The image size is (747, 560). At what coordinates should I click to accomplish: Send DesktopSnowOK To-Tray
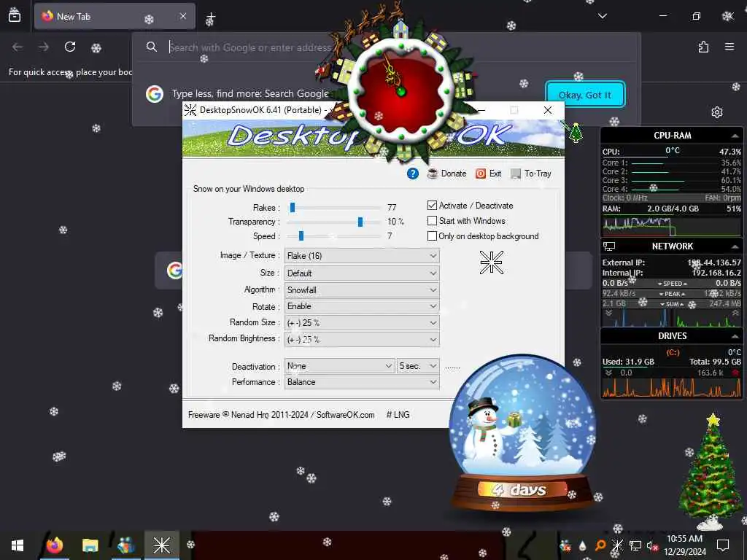pyautogui.click(x=531, y=174)
